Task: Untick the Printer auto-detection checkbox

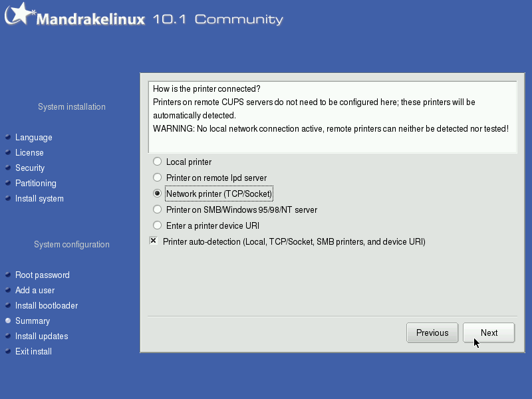Action: [154, 241]
